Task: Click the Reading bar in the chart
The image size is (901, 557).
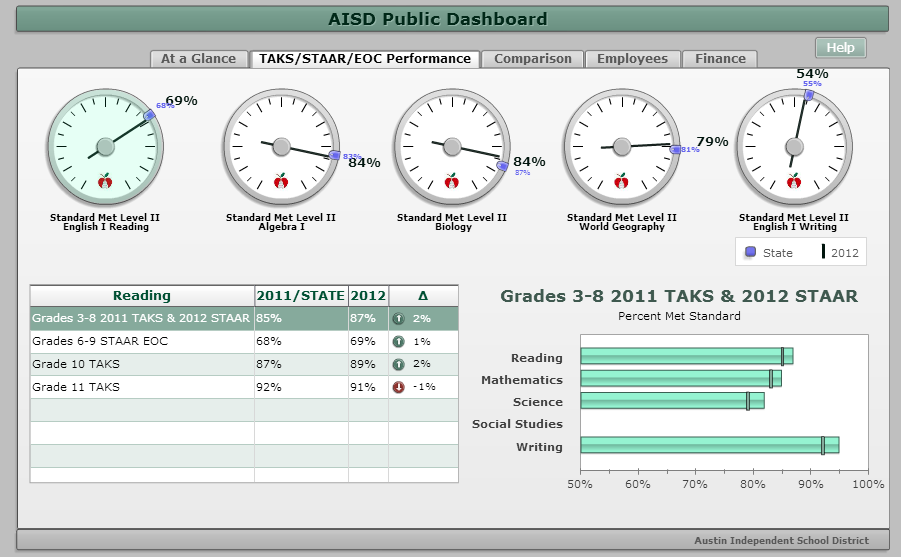Action: click(685, 357)
